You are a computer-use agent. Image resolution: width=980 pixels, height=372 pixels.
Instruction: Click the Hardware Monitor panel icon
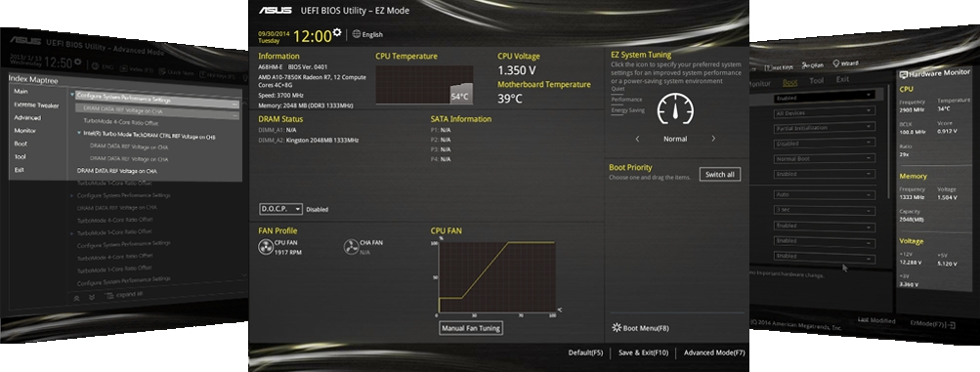[x=903, y=74]
